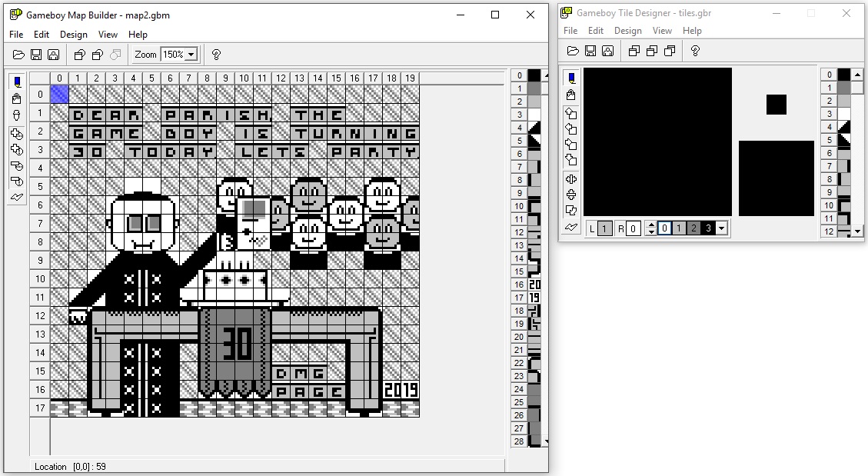
Task: Increment the color set stepper up arrow
Action: [651, 225]
